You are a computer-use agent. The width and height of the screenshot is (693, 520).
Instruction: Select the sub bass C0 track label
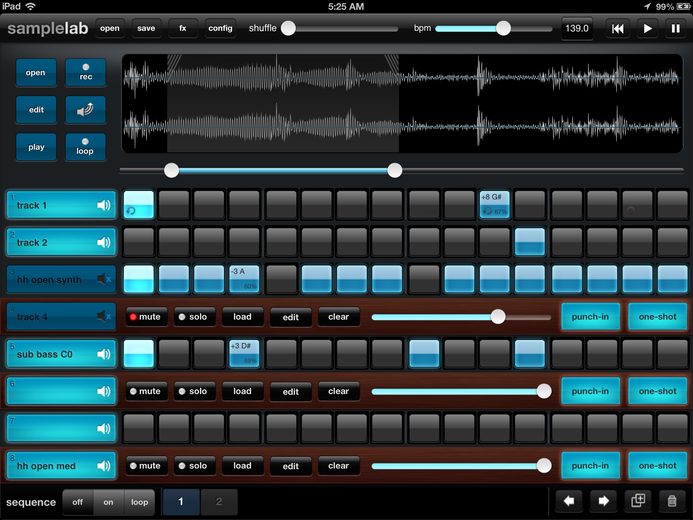[61, 354]
